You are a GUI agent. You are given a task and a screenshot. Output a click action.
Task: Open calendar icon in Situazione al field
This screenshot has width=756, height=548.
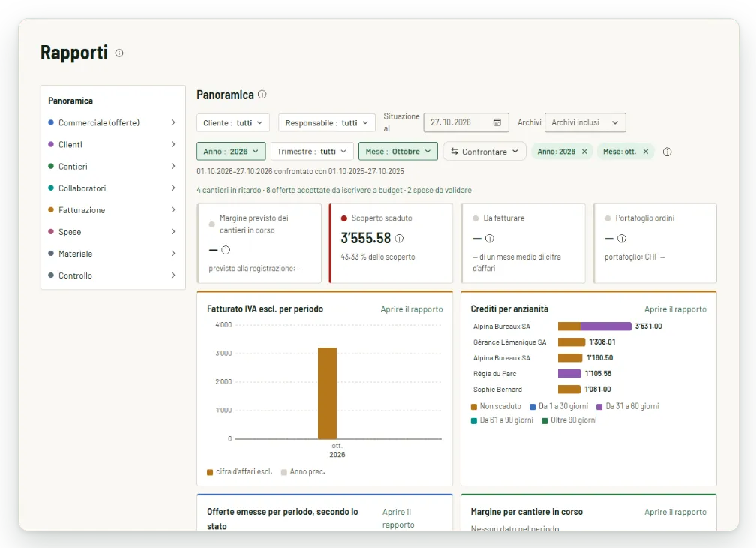(x=497, y=122)
